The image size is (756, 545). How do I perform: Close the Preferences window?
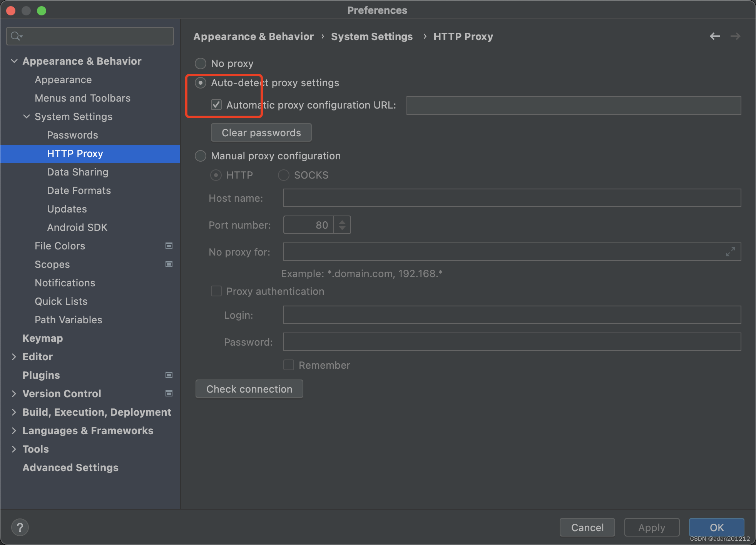pyautogui.click(x=11, y=11)
